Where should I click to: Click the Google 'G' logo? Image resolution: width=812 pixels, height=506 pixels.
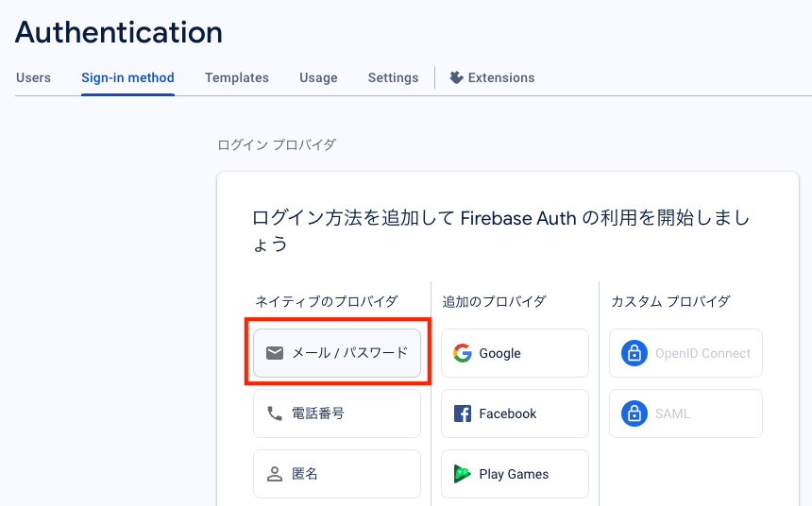click(462, 353)
